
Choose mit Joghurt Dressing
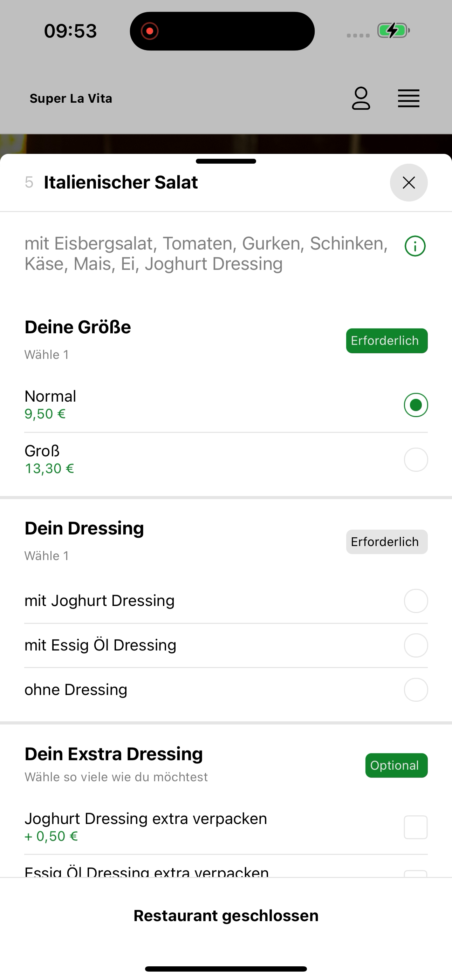click(226, 601)
